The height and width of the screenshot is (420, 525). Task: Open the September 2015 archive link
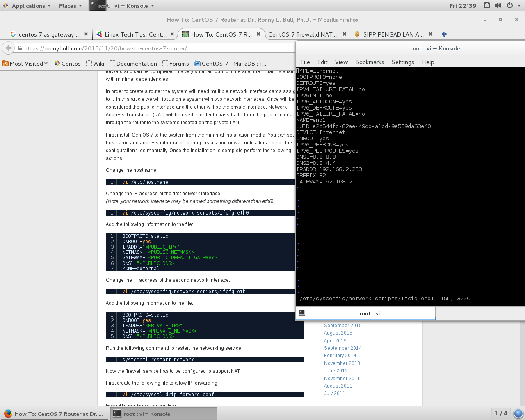point(342,326)
